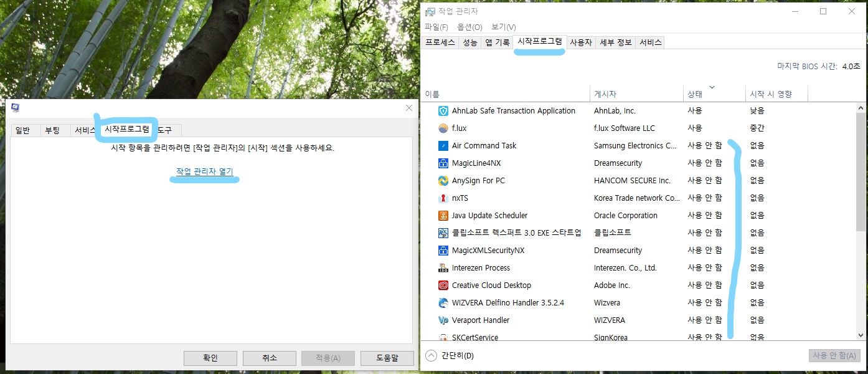Click the Air Command Task icon
Image resolution: width=868 pixels, height=374 pixels.
tap(443, 146)
